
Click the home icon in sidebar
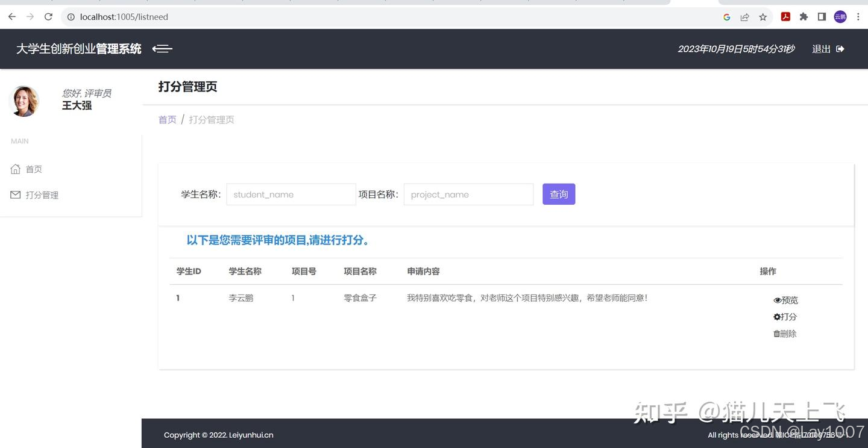tap(16, 169)
